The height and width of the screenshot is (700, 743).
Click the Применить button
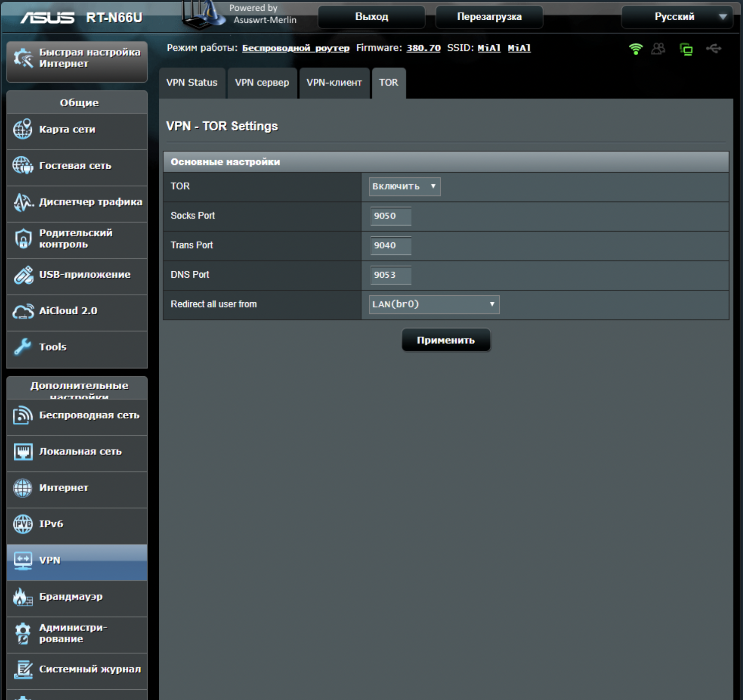coord(446,340)
